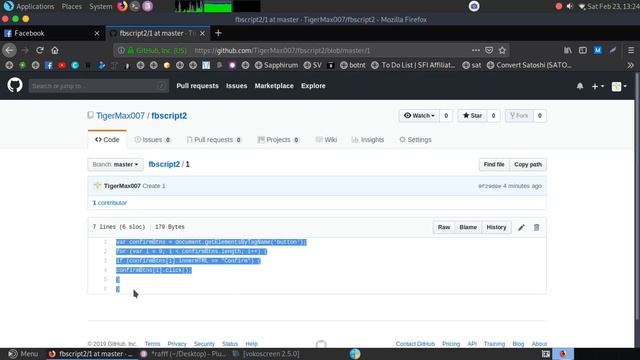The width and height of the screenshot is (640, 360).
Task: Close the Facebook tab
Action: click(x=97, y=33)
